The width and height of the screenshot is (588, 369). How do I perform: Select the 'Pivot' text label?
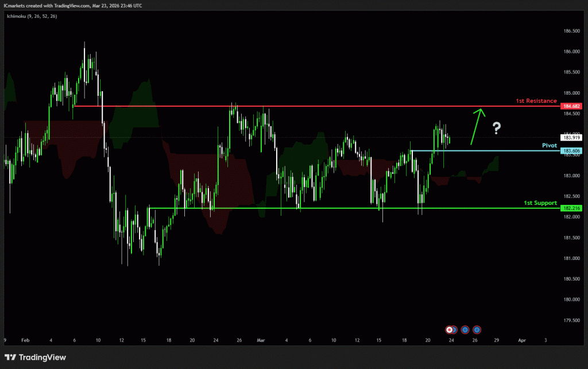click(x=550, y=146)
